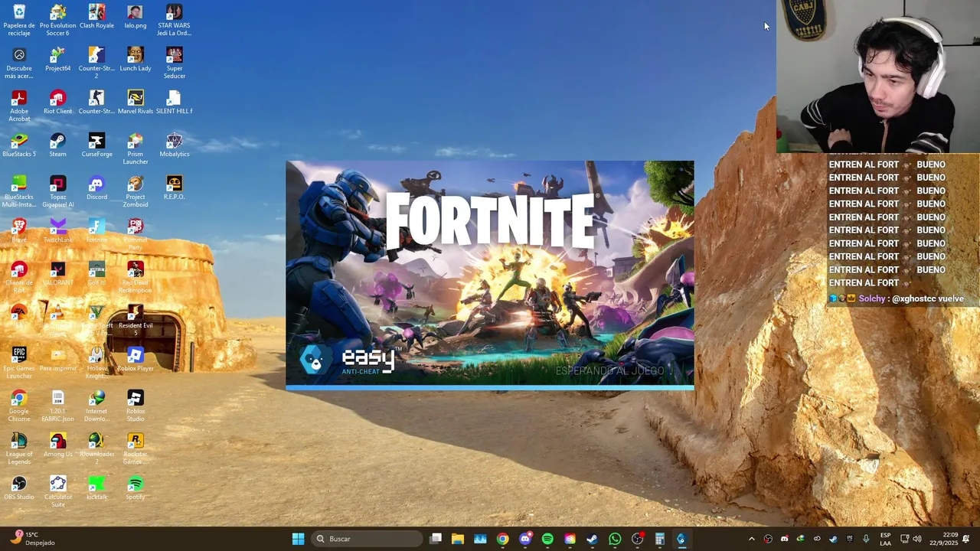
Task: Open weather widget showing 15°C Despejado
Action: [x=34, y=539]
